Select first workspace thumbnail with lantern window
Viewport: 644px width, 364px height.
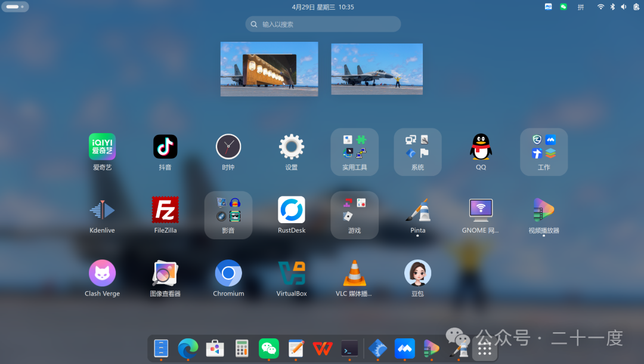coord(269,69)
